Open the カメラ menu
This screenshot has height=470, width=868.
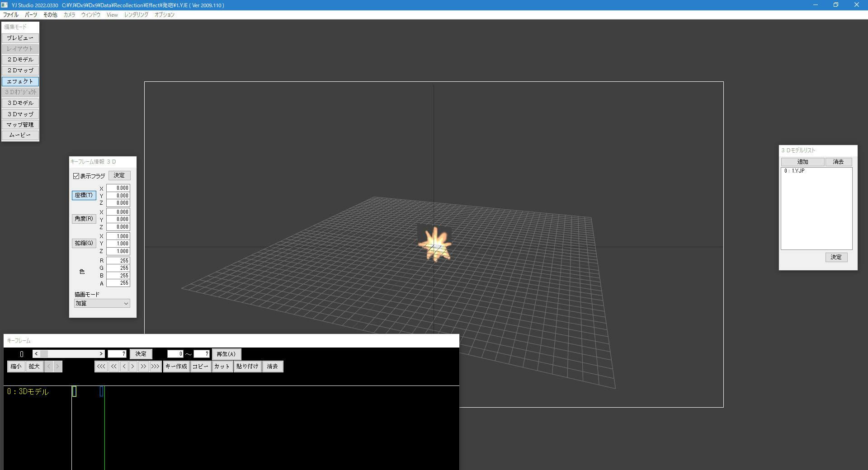point(69,15)
